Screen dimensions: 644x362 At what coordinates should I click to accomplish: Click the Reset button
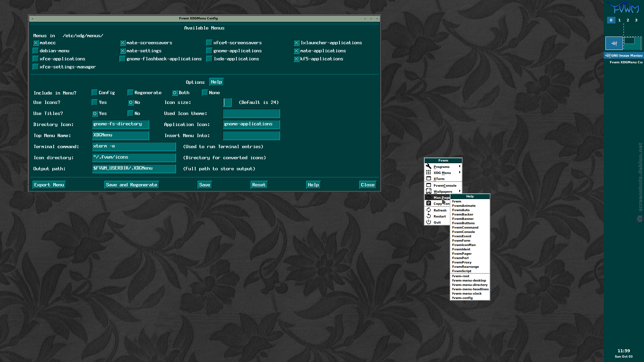coord(259,185)
